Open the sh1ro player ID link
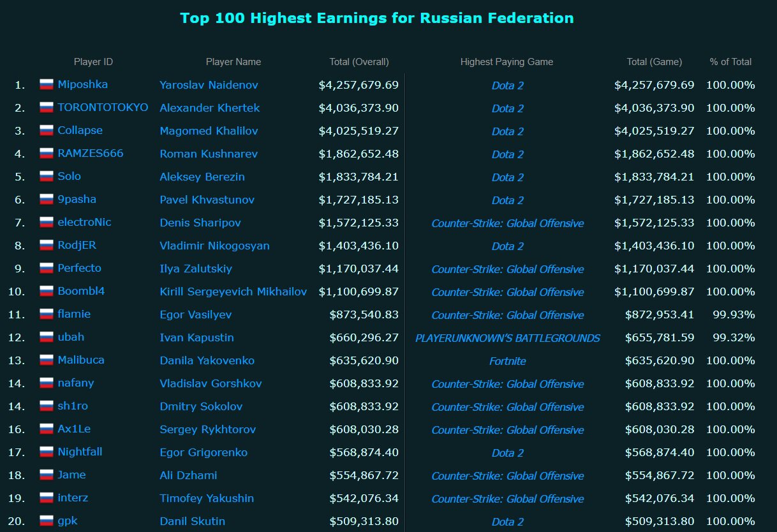Viewport: 777px width, 532px height. pos(73,406)
